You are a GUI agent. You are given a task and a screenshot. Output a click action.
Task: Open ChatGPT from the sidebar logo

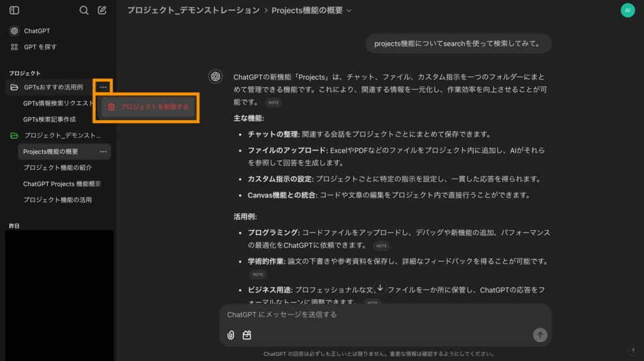[14, 31]
